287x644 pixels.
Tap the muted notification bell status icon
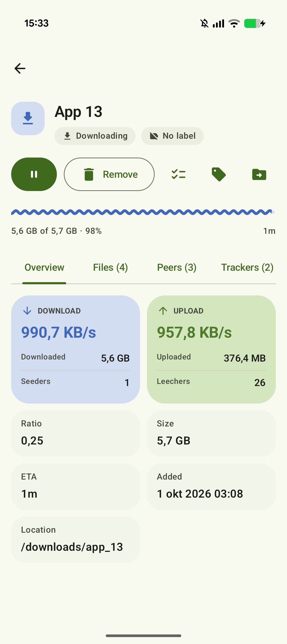204,23
